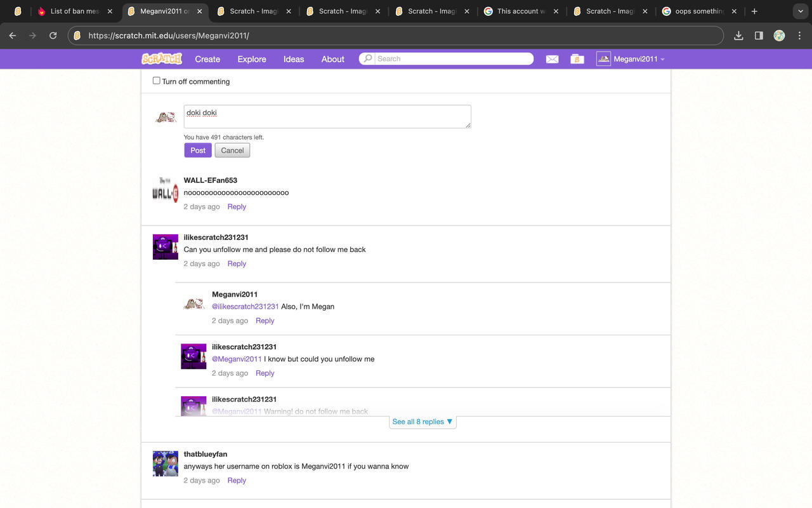
Task: Open ilikescratch231231 username above 'Can you unfollow'
Action: 216,237
